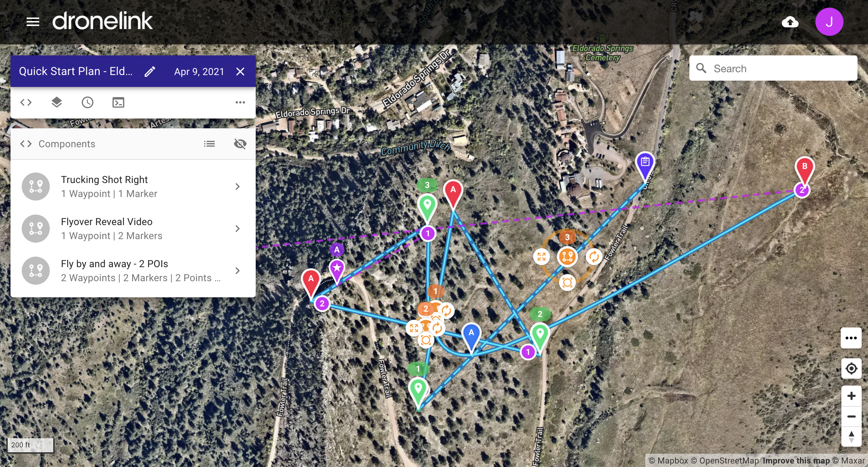Click the code brackets icon in toolbar
This screenshot has width=868, height=467.
click(x=26, y=102)
